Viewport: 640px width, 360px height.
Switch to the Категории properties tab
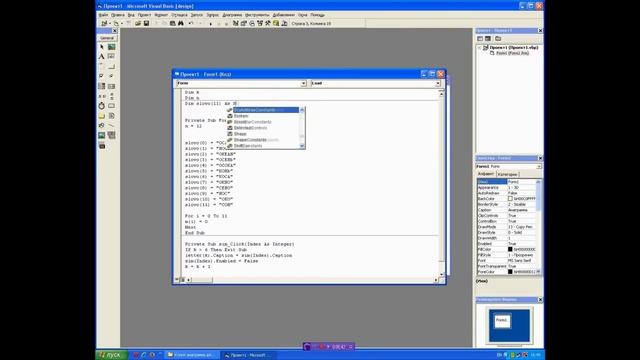click(507, 174)
